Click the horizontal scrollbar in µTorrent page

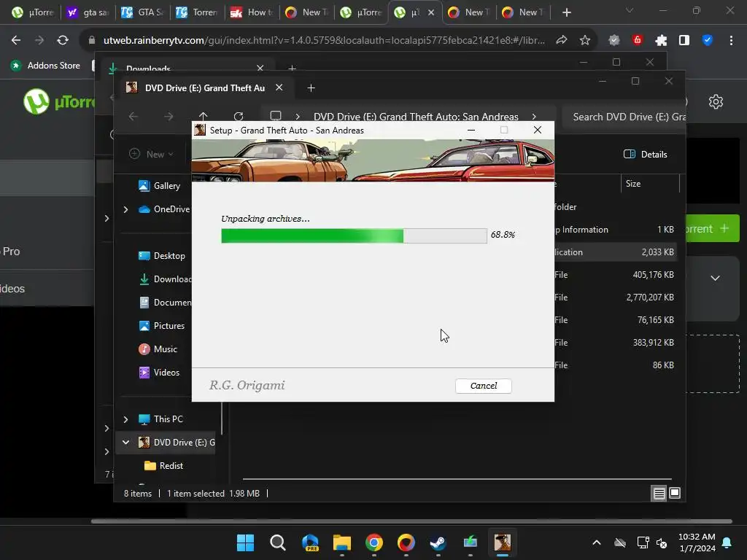pyautogui.click(x=411, y=521)
